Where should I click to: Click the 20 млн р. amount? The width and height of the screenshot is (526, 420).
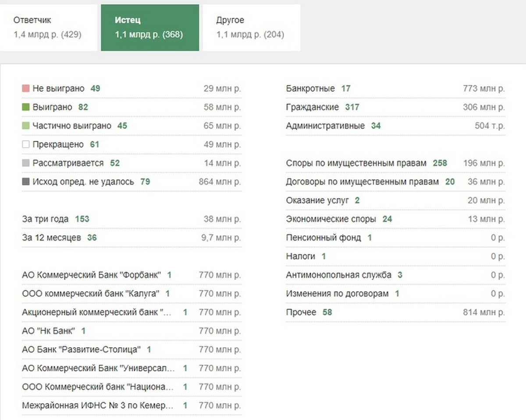coord(486,200)
